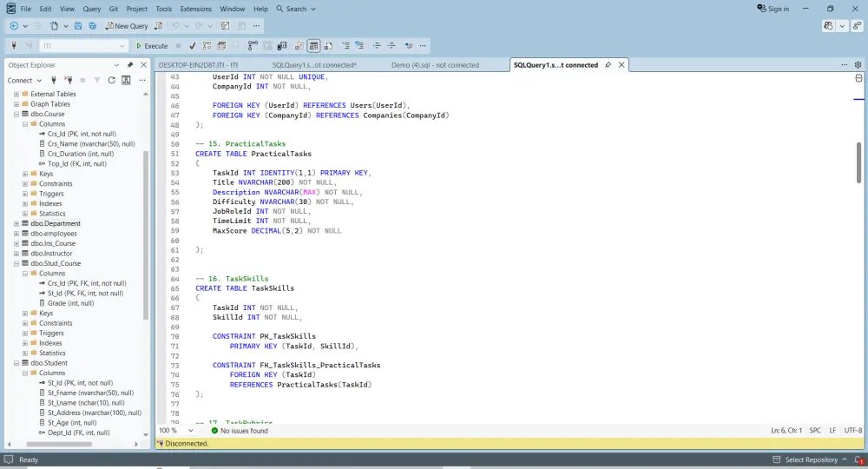
Task: Switch to the Demo (4).sql tab
Action: [x=435, y=65]
